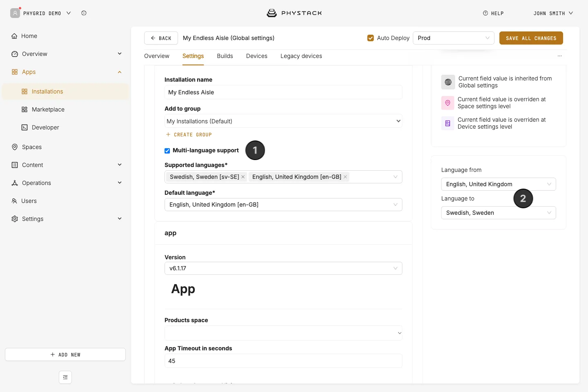
Task: Click the Spaces location pin icon
Action: (15, 147)
